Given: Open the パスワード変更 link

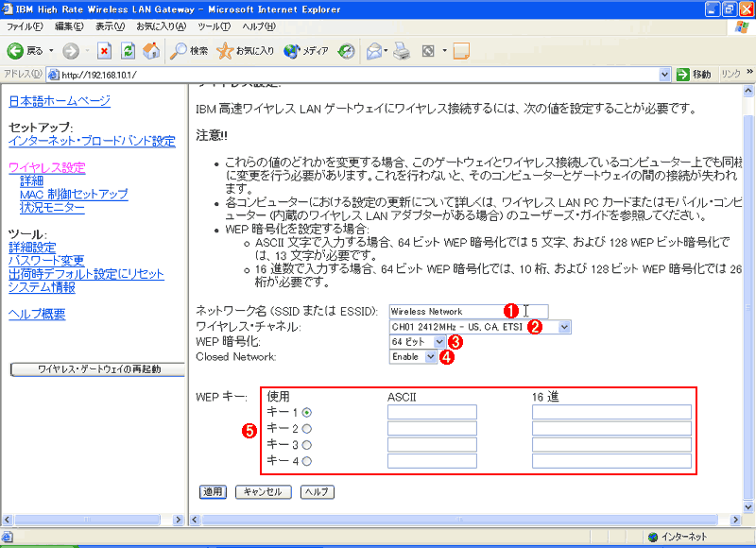Looking at the screenshot, I should (x=46, y=261).
